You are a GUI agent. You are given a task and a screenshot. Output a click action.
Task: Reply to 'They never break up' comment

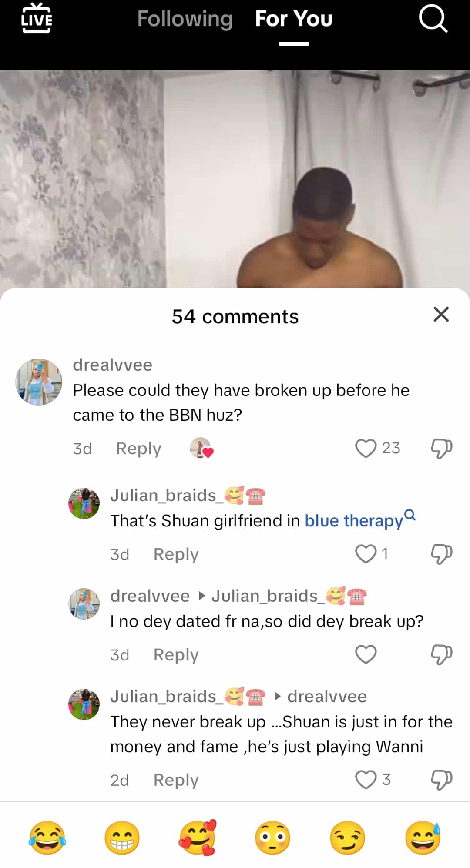(176, 780)
